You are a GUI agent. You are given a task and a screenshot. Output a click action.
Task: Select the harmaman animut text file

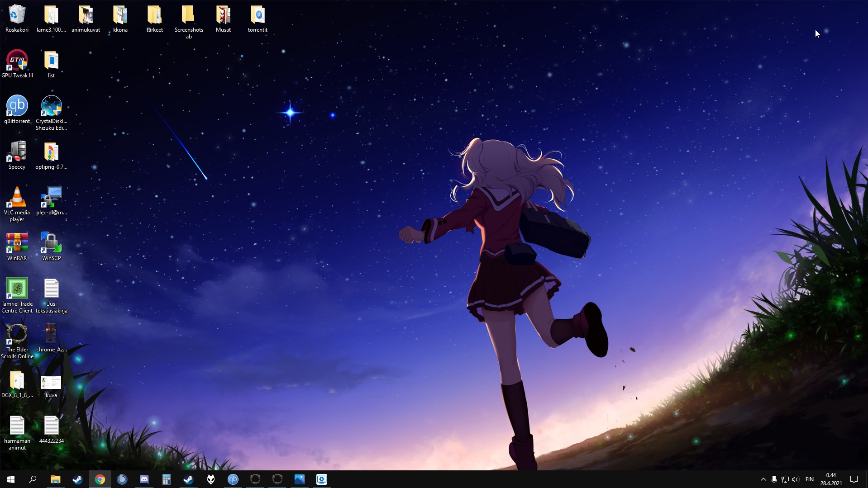(x=17, y=433)
